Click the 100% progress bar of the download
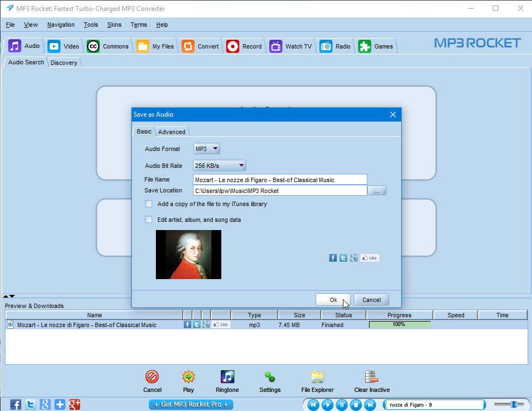The width and height of the screenshot is (532, 411). click(400, 324)
